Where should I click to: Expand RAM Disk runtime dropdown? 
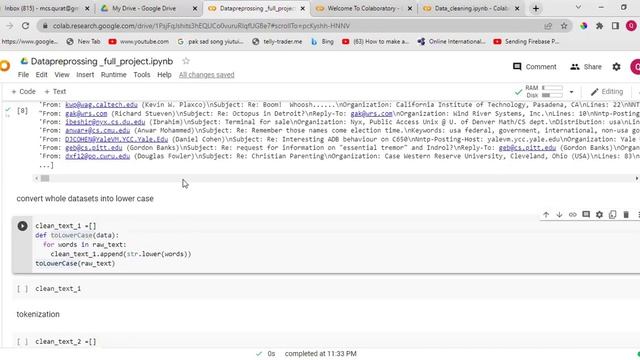click(x=571, y=92)
